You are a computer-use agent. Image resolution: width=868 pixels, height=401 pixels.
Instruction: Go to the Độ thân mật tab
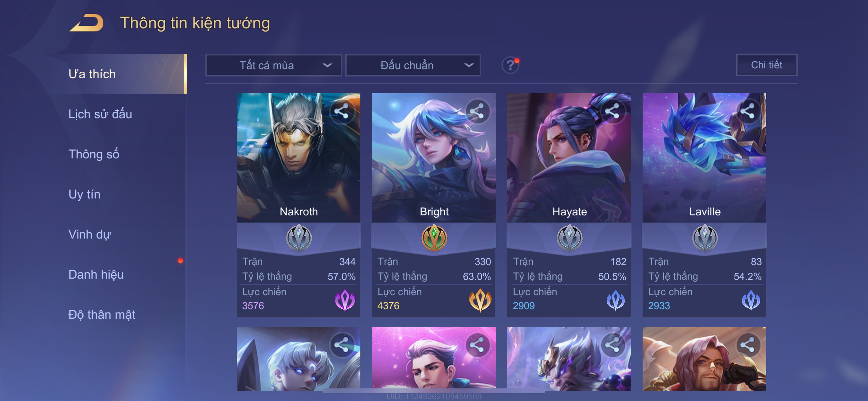tap(102, 314)
